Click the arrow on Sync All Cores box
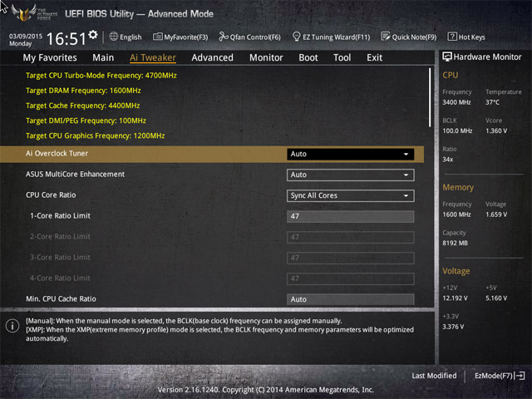This screenshot has height=399, width=532. click(x=406, y=196)
